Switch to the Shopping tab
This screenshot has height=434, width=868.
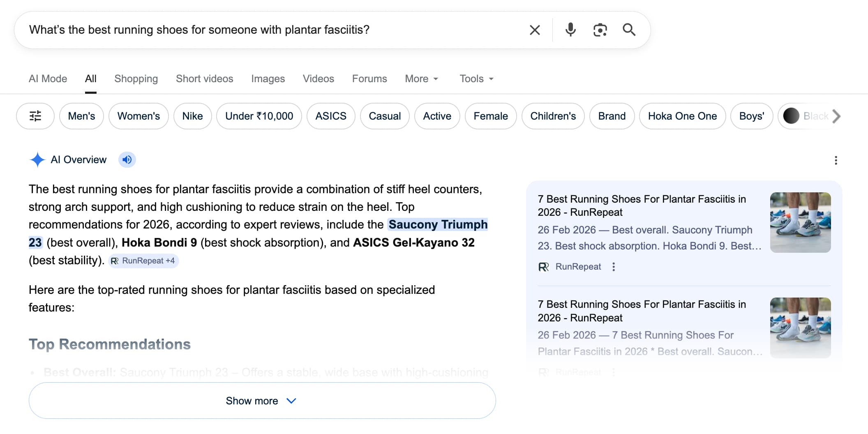(136, 78)
